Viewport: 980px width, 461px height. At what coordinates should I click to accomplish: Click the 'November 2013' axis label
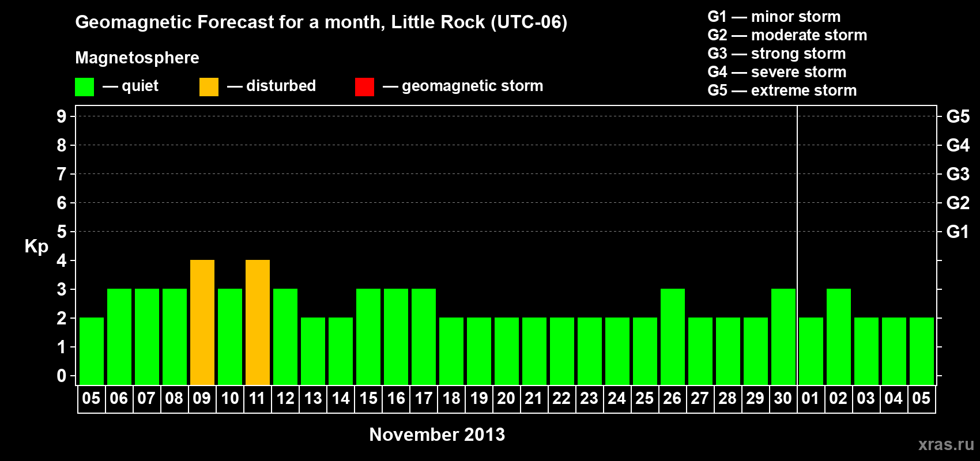pyautogui.click(x=437, y=434)
